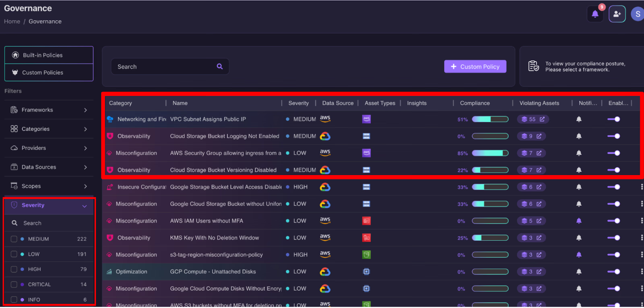Toggle enabled switch for VPC Subnet Assigns Public IP
The width and height of the screenshot is (644, 308).
[x=614, y=119]
